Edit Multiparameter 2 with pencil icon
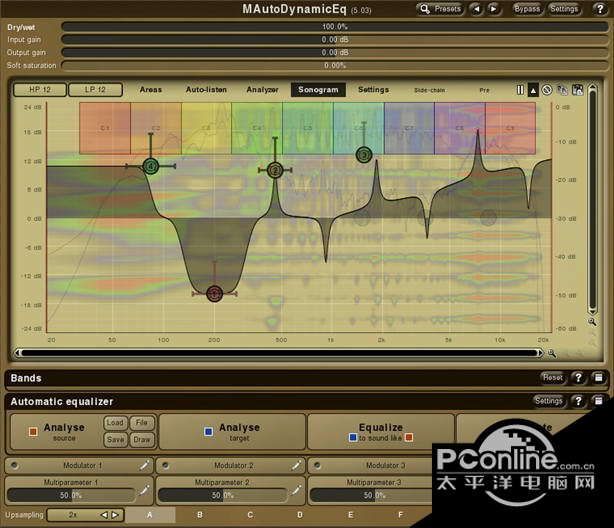 pyautogui.click(x=296, y=490)
